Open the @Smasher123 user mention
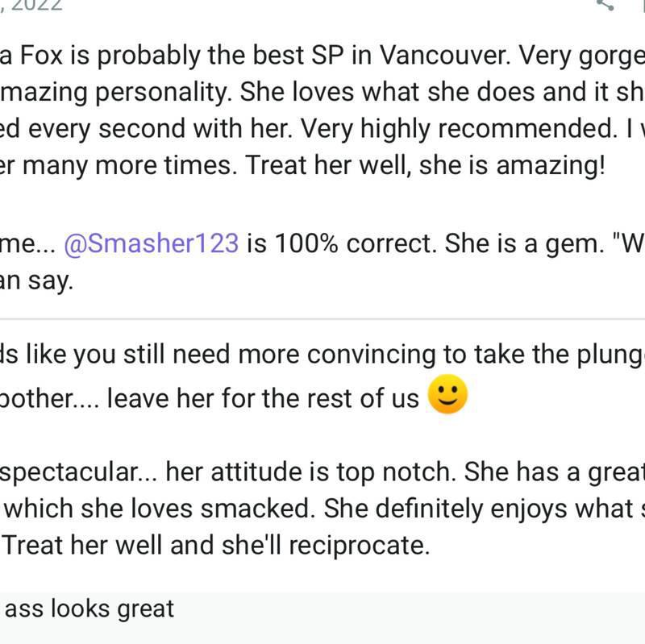 (x=152, y=243)
